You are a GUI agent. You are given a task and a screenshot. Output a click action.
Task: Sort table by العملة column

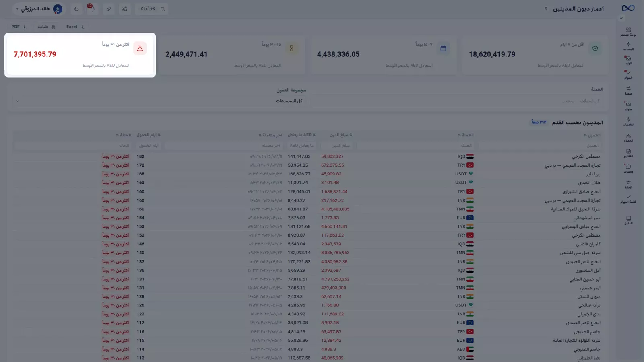pyautogui.click(x=466, y=135)
